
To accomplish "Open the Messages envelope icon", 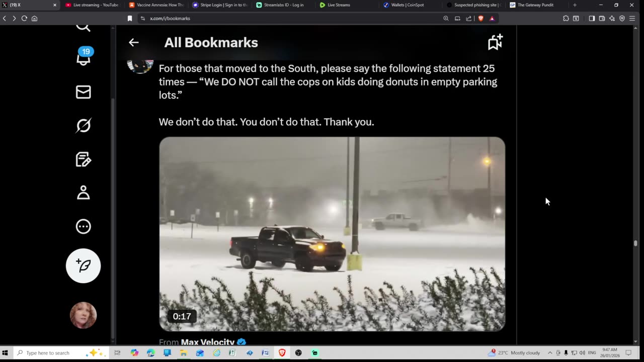I will (x=84, y=92).
